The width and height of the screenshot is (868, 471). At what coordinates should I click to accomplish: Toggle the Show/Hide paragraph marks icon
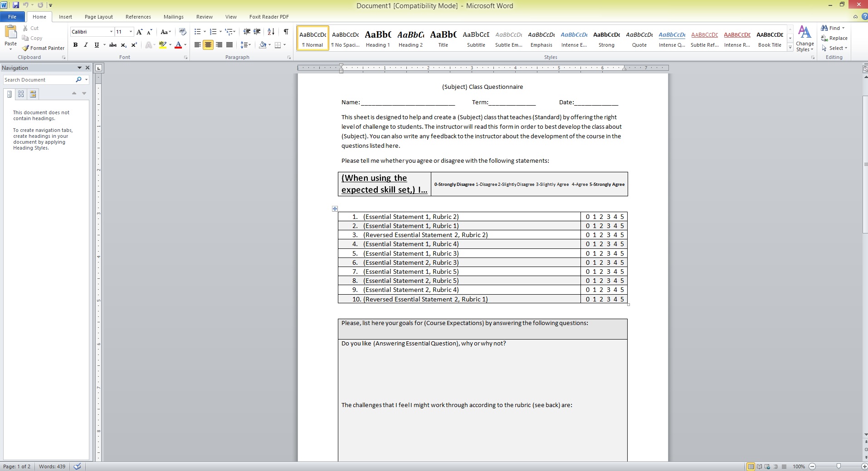[286, 32]
